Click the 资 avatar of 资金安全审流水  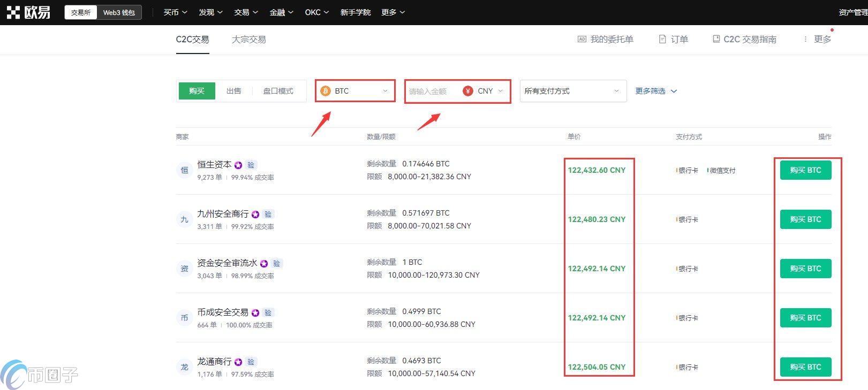pos(184,269)
